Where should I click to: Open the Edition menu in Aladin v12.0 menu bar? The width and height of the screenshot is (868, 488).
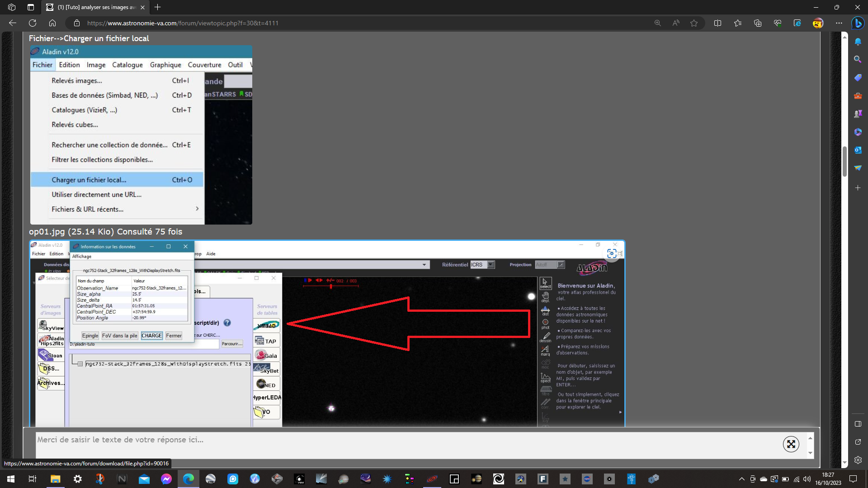coord(69,65)
